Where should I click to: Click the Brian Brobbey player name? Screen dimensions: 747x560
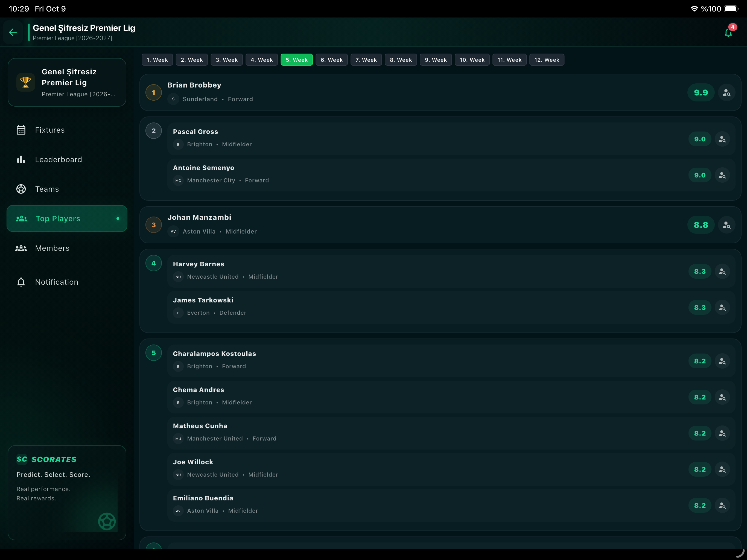pos(194,85)
